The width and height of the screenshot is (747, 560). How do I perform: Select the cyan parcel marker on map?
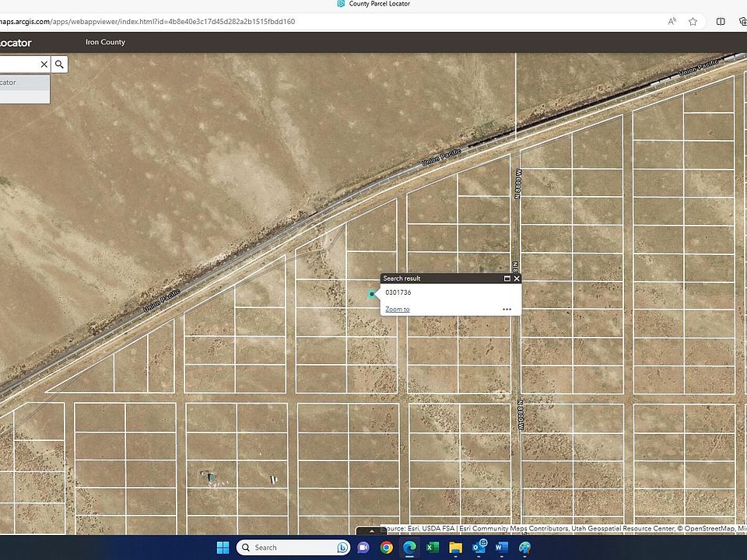click(x=372, y=294)
